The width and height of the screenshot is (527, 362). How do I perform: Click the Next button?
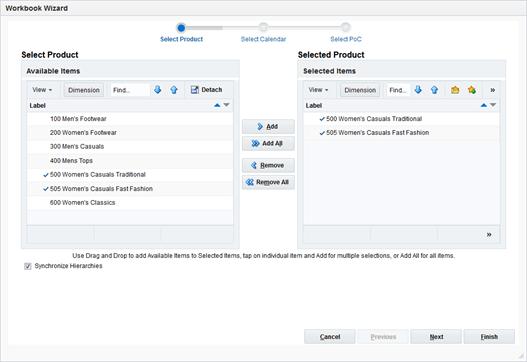coord(436,336)
